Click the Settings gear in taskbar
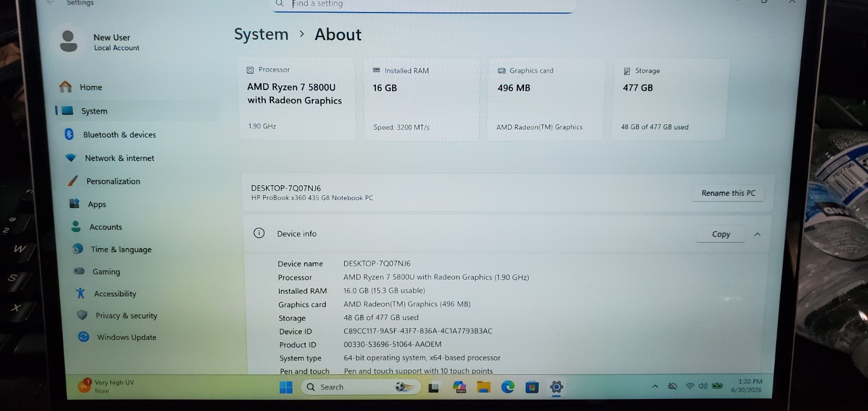868x411 pixels. (556, 387)
